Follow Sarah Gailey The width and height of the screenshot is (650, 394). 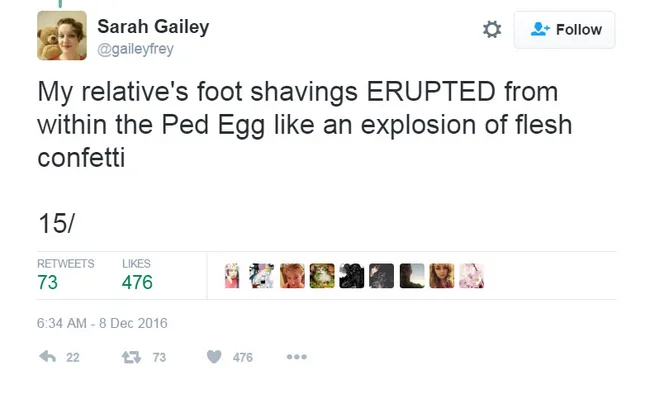tap(565, 30)
